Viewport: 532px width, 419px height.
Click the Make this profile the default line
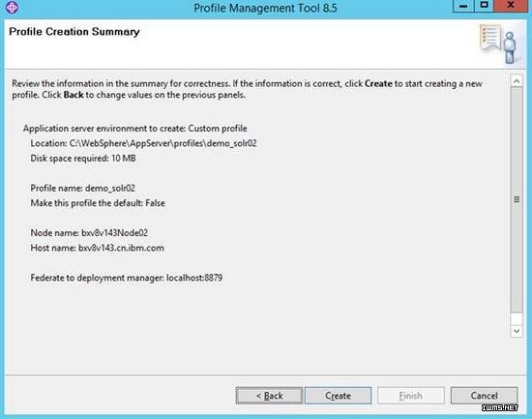pyautogui.click(x=98, y=203)
